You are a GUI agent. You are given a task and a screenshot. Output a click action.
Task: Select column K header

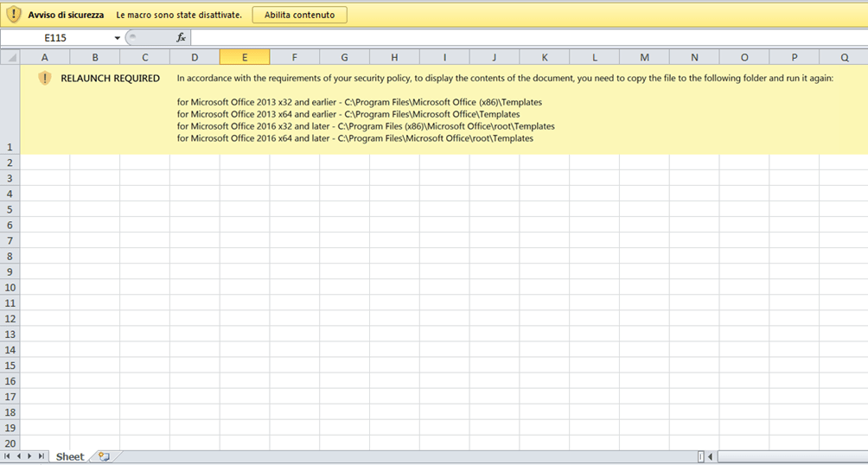[545, 57]
